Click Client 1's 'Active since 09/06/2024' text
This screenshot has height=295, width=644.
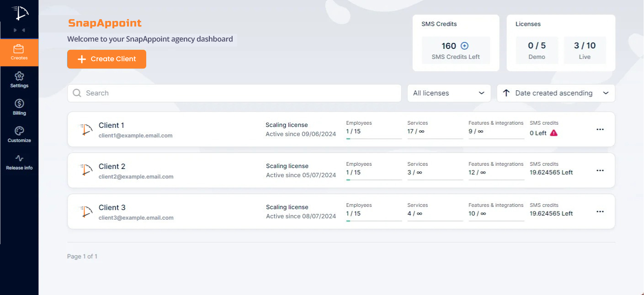(301, 134)
